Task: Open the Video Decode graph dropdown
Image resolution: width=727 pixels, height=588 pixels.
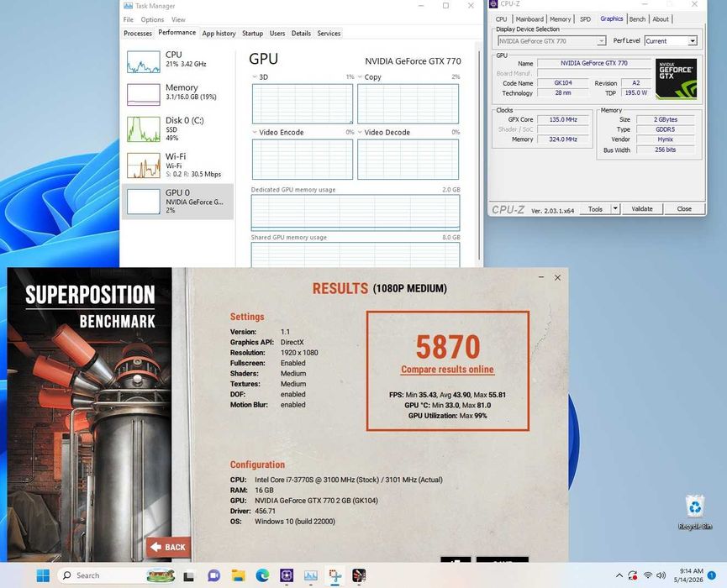Action: (x=360, y=132)
